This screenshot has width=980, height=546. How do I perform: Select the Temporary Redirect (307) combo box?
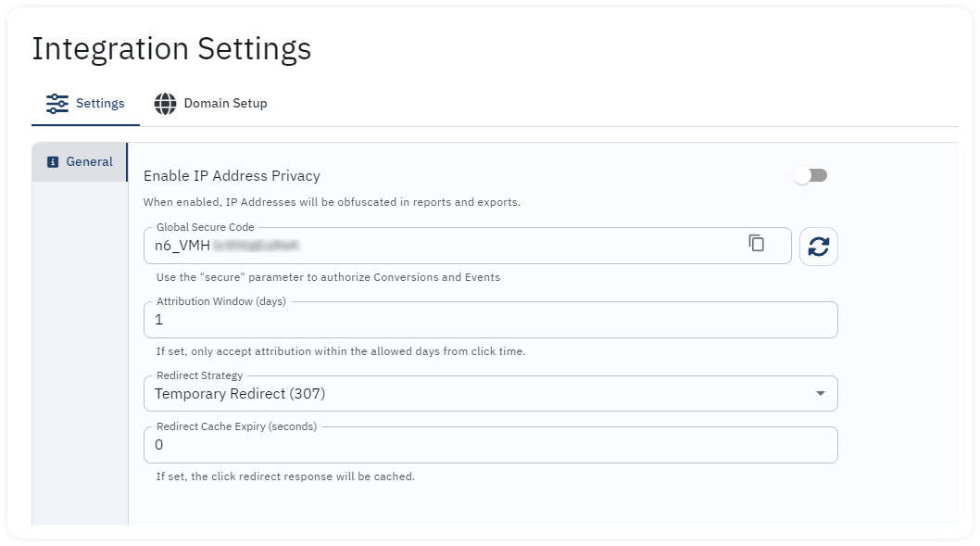pyautogui.click(x=491, y=393)
